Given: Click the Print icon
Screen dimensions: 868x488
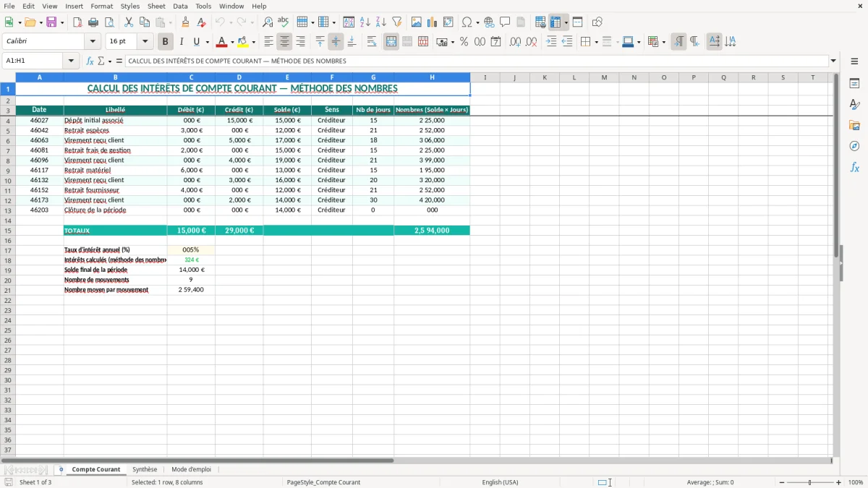Looking at the screenshot, I should point(93,22).
